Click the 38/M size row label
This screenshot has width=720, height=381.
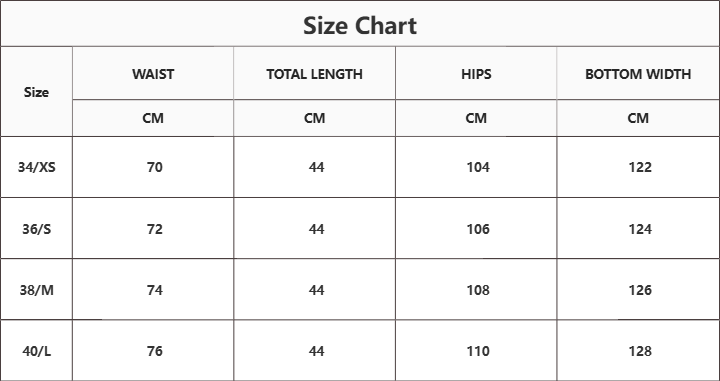tap(37, 290)
